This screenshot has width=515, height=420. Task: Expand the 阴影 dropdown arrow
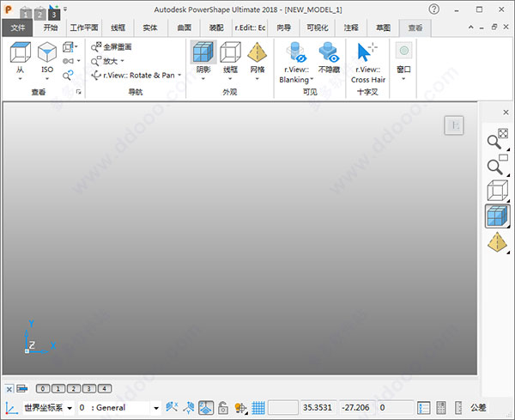203,79
